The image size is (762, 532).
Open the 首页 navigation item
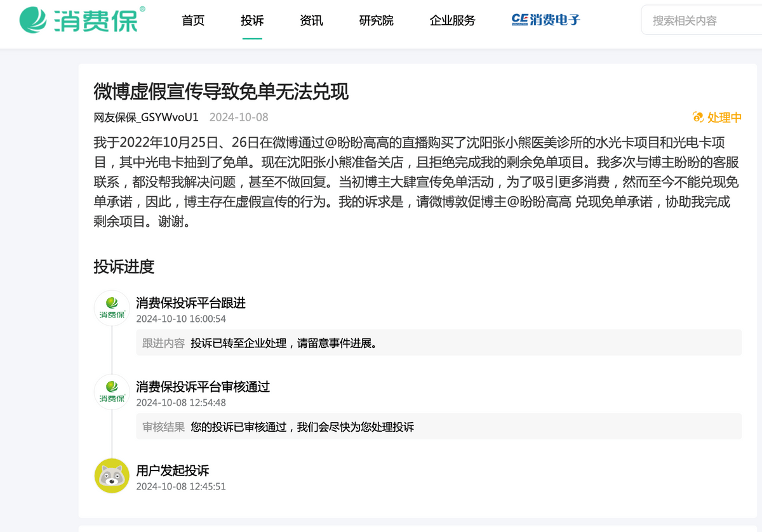193,20
